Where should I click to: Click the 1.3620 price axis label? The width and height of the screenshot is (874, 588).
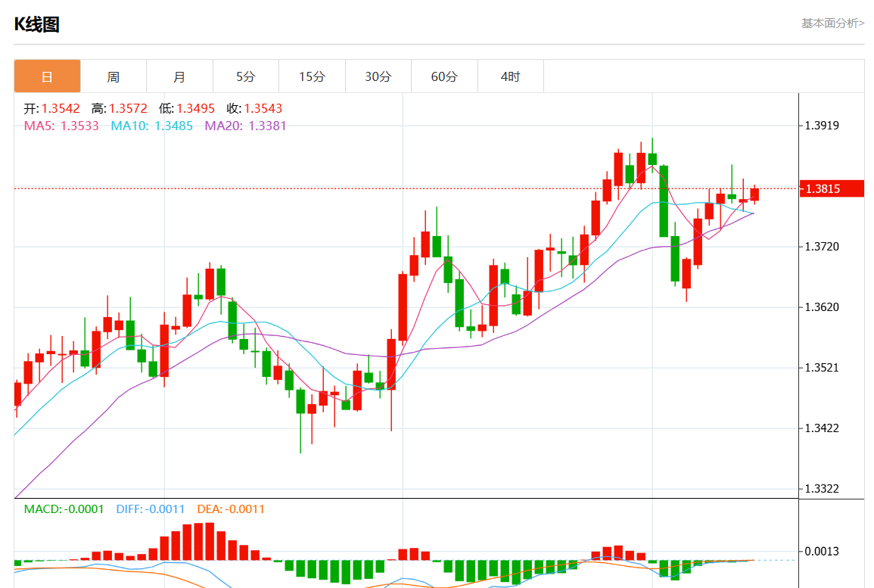pos(822,307)
